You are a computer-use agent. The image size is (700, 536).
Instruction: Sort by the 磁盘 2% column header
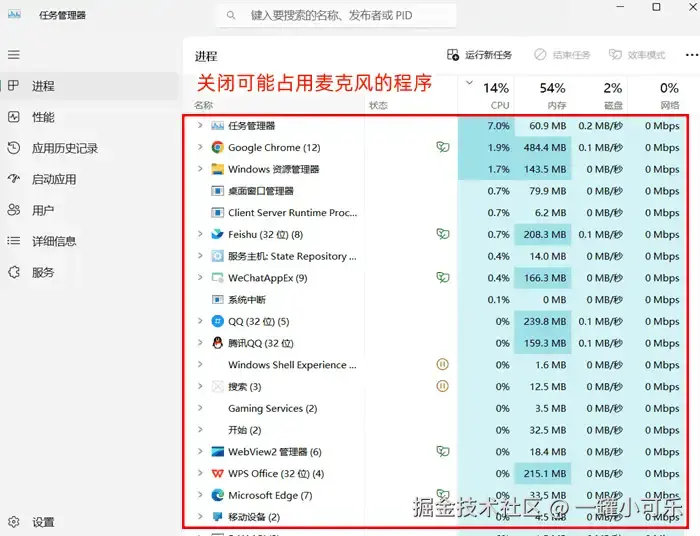tap(600, 95)
